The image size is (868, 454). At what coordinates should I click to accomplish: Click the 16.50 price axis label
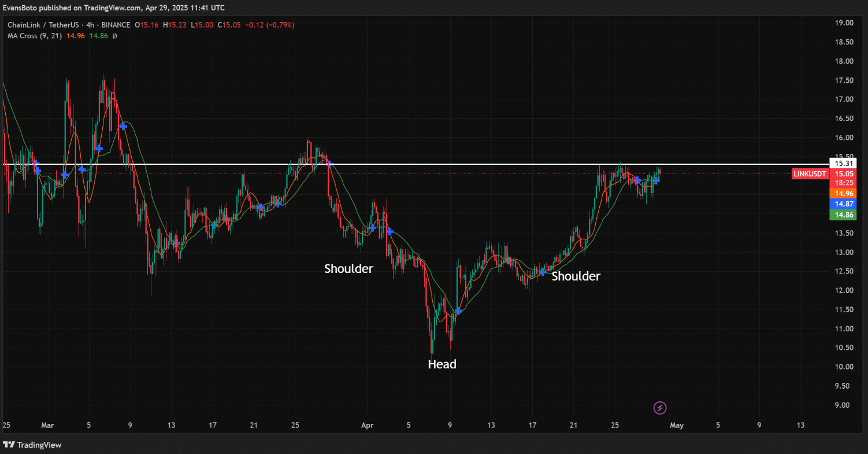844,119
